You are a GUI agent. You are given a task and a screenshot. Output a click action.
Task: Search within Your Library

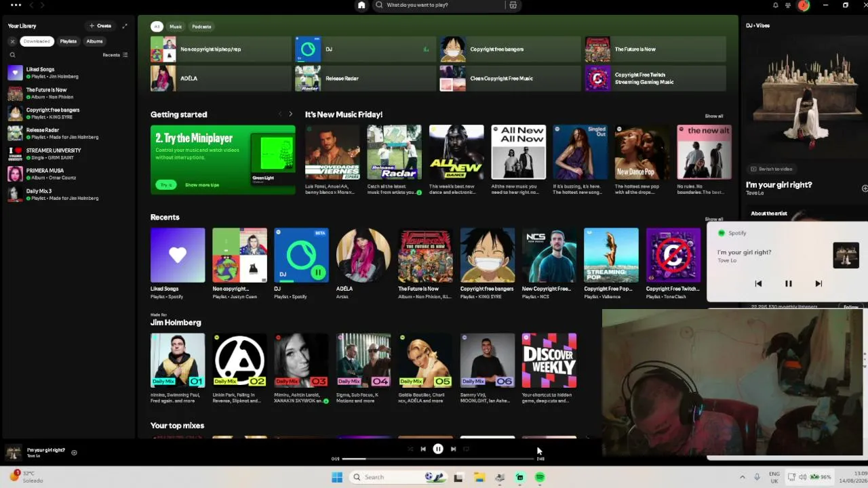(x=12, y=55)
